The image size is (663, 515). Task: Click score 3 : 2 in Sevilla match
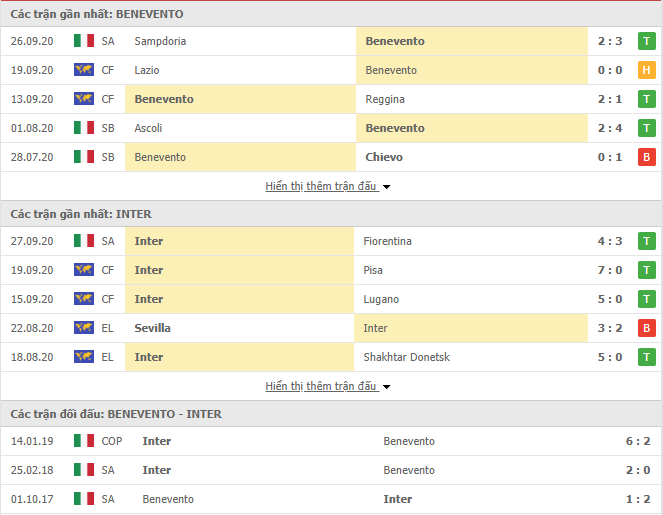pyautogui.click(x=610, y=328)
